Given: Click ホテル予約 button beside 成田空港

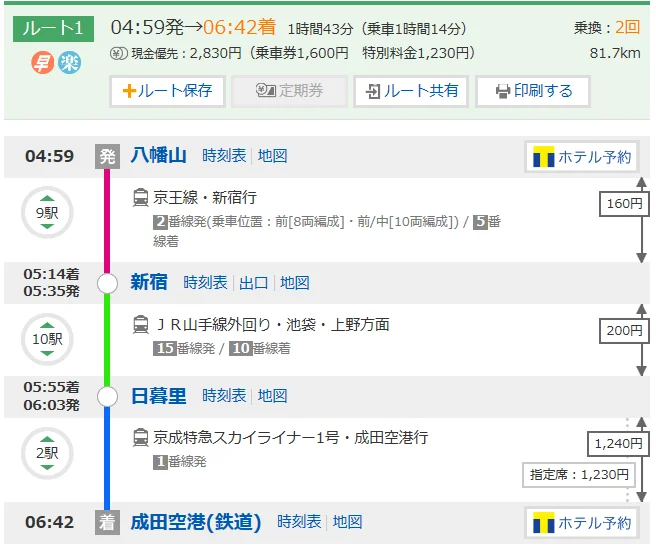Looking at the screenshot, I should (x=582, y=523).
